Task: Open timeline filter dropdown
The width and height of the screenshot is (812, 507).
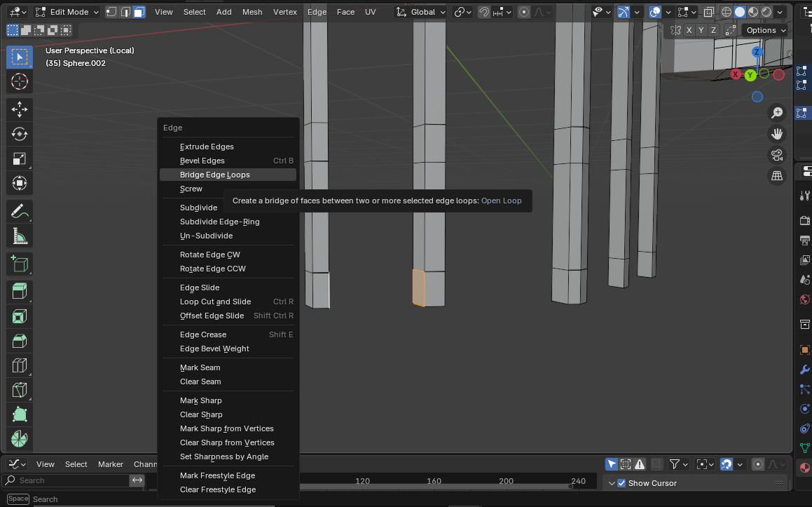Action: pyautogui.click(x=678, y=464)
